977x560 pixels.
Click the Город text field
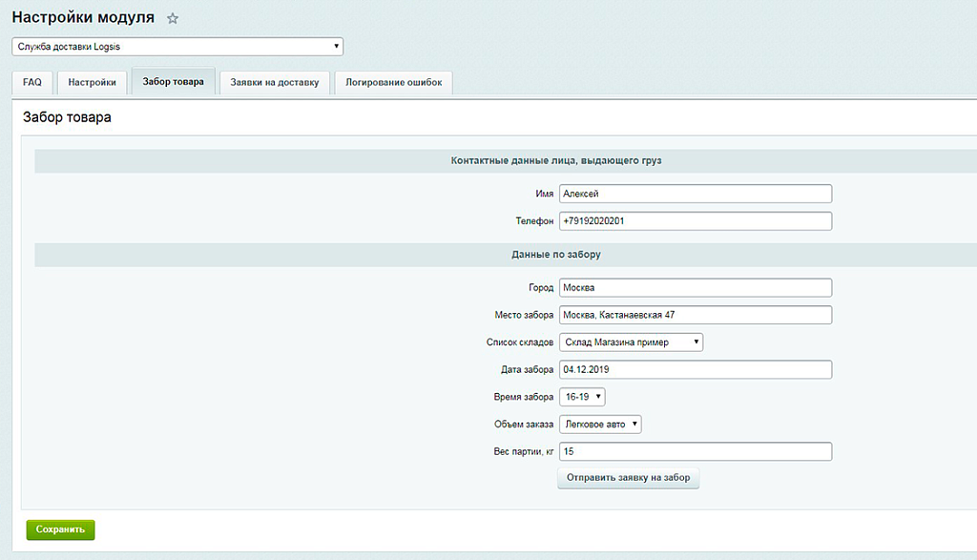point(695,287)
